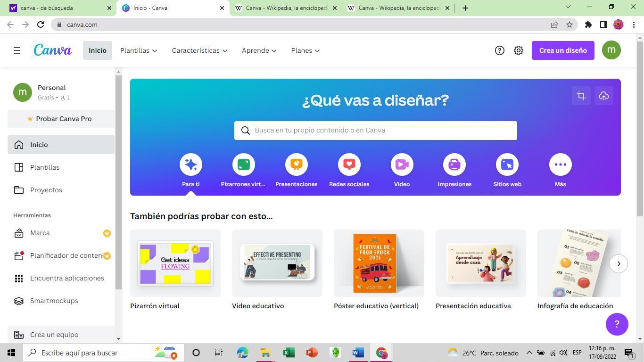This screenshot has height=362, width=644.
Task: Expand the Plantillas dropdown menu
Action: click(x=139, y=50)
